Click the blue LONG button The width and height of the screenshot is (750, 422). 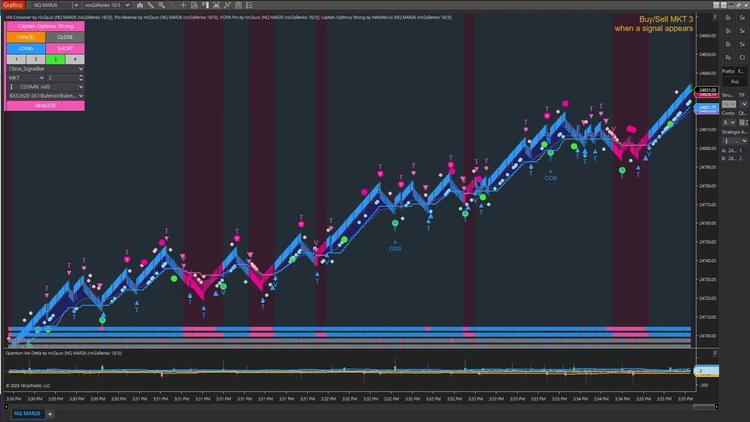point(26,48)
